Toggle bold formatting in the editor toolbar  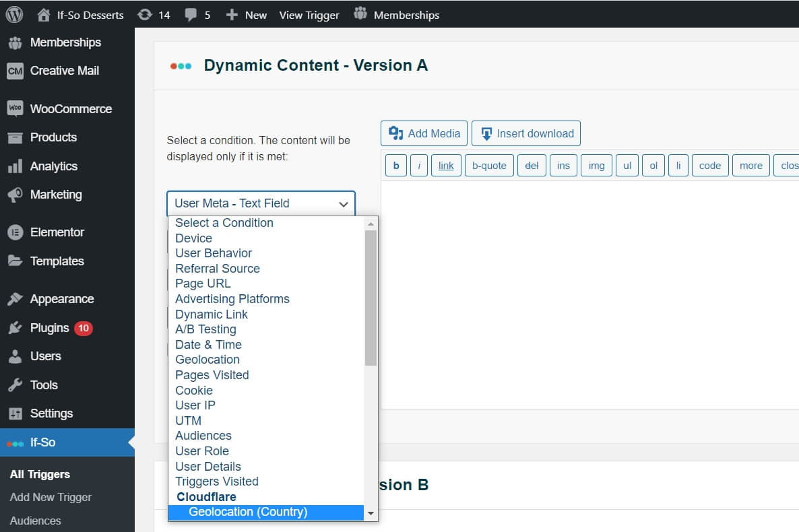(395, 165)
